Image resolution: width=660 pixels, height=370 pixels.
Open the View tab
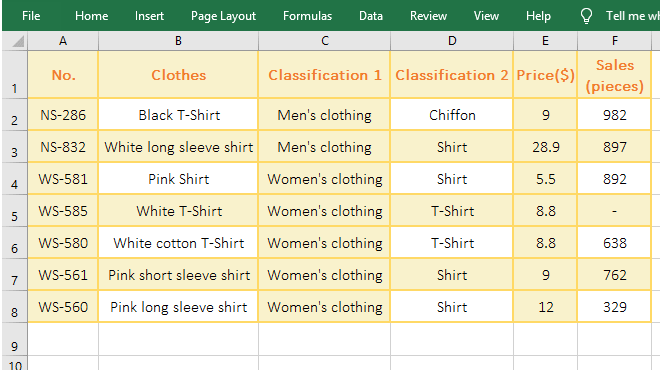pos(486,16)
